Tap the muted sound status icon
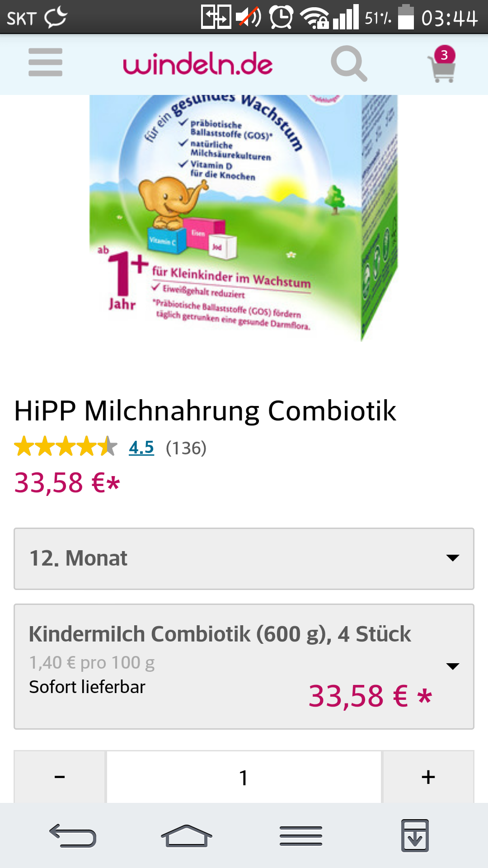 coord(249,18)
